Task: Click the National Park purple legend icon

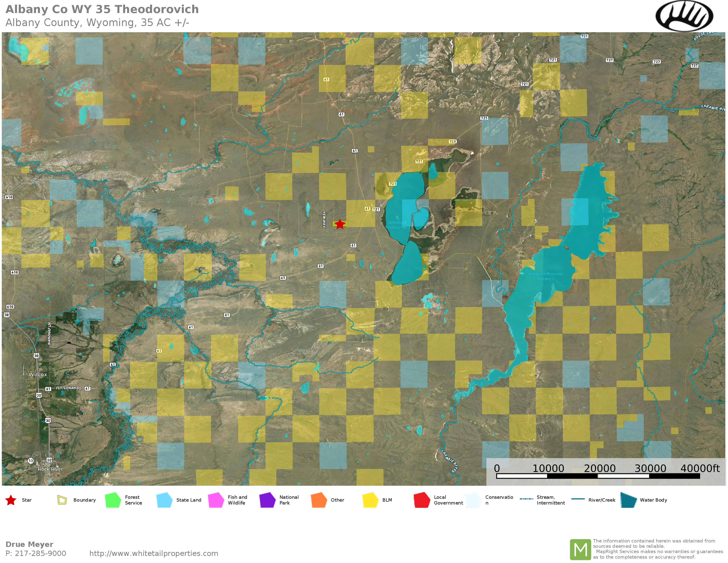Action: coord(267,500)
